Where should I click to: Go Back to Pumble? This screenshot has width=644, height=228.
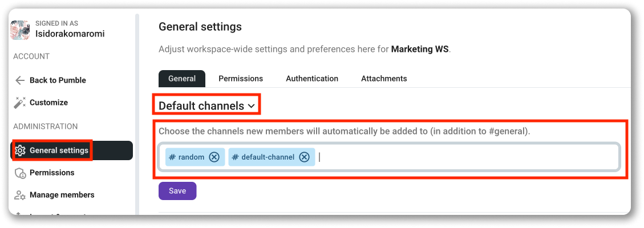[58, 80]
